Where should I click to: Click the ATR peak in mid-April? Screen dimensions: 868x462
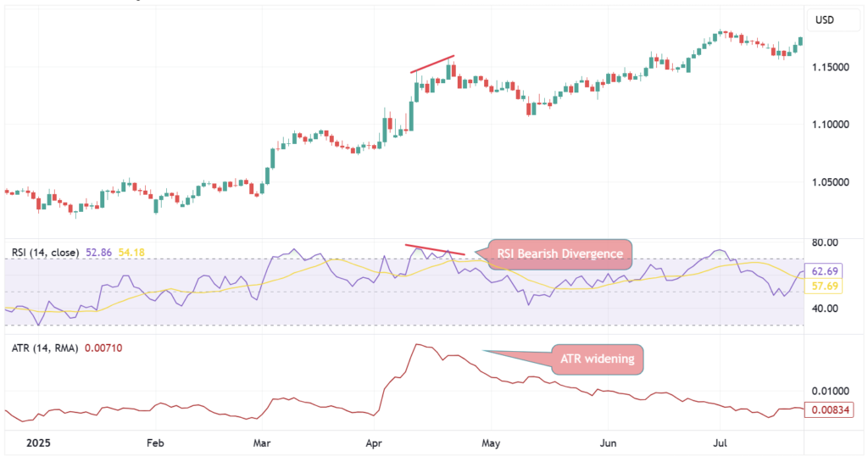tap(416, 345)
